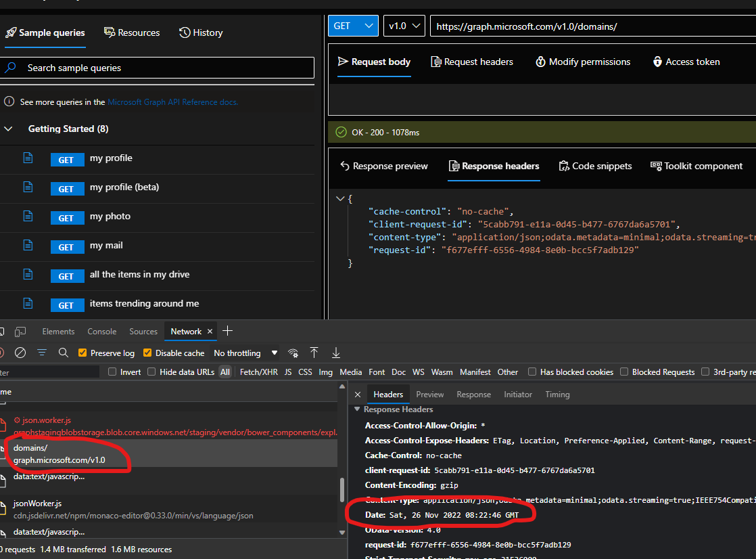Open the GET request method dropdown
The width and height of the screenshot is (756, 559).
pyautogui.click(x=353, y=25)
